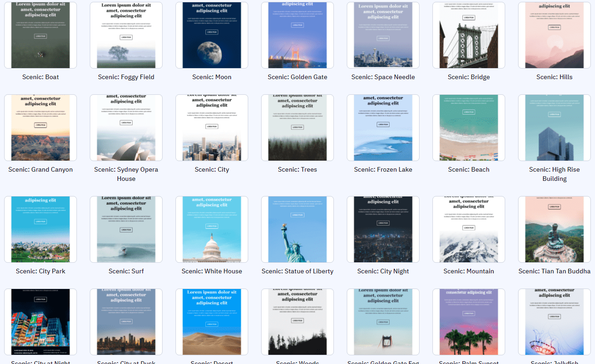Click the "Scenic: Beach" caption
Viewport: 595px width, 364px height.
tap(469, 169)
